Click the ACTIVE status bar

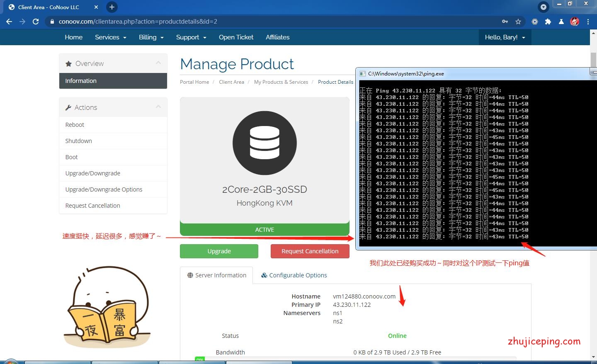pyautogui.click(x=265, y=229)
